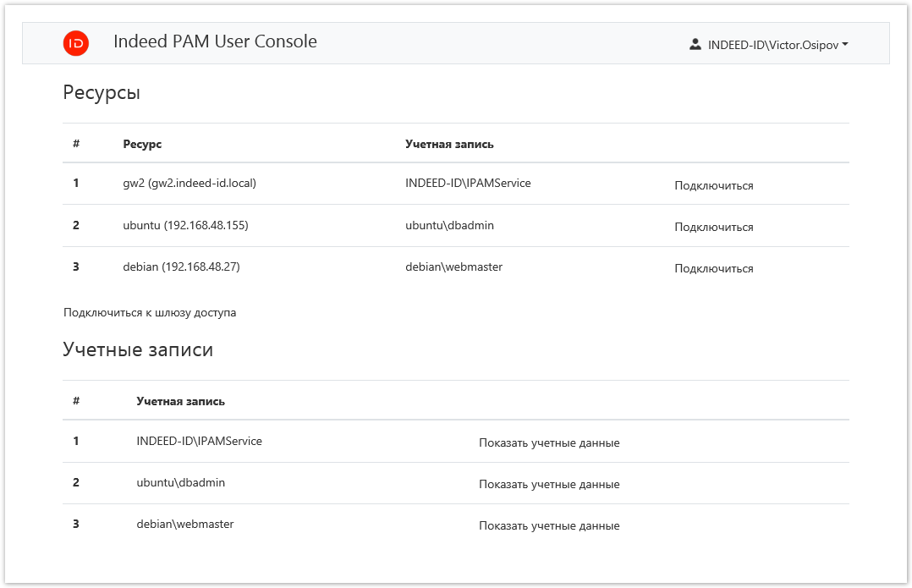Image resolution: width=912 pixels, height=588 pixels.
Task: Click the Ресурсы section heading
Action: (x=102, y=93)
